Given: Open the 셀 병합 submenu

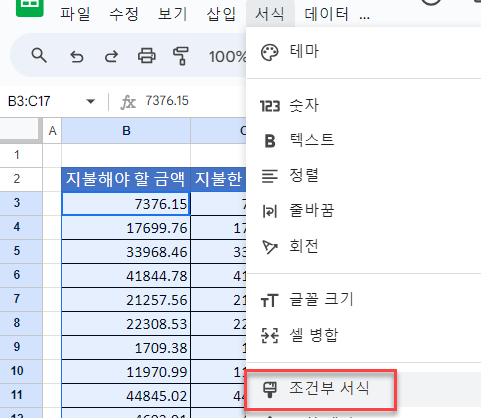Looking at the screenshot, I should [364, 335].
